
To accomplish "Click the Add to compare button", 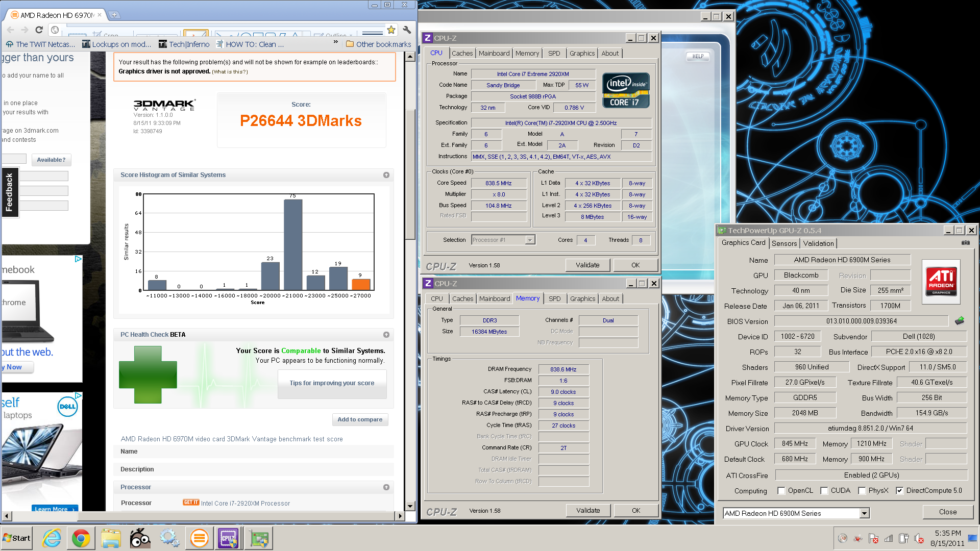I will click(360, 419).
